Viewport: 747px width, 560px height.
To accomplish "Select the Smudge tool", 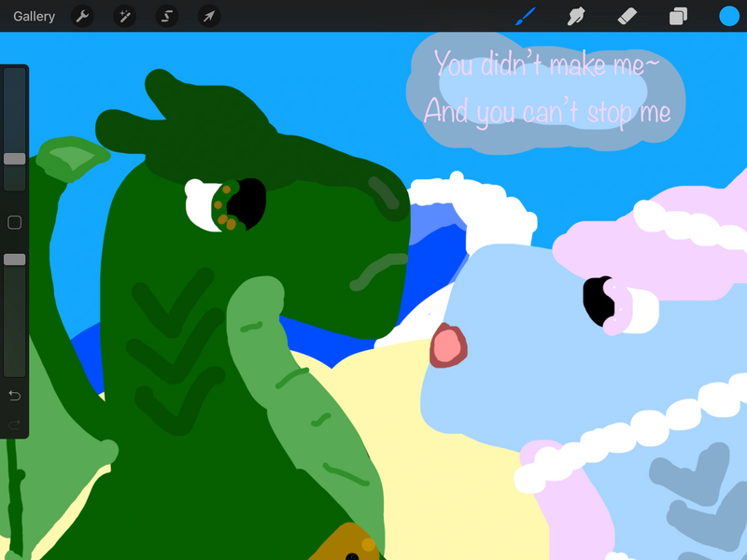I will click(x=576, y=16).
